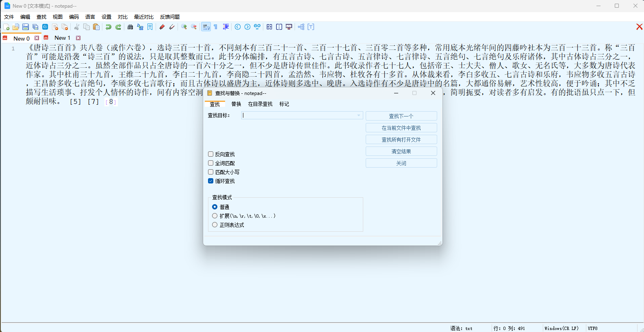Open find with the binoculars icon
This screenshot has width=644, height=332.
tap(130, 27)
